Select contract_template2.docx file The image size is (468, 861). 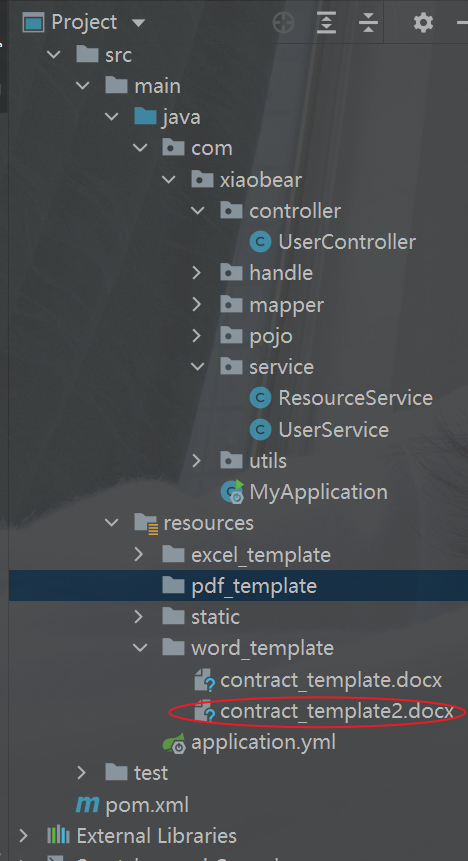click(x=337, y=712)
